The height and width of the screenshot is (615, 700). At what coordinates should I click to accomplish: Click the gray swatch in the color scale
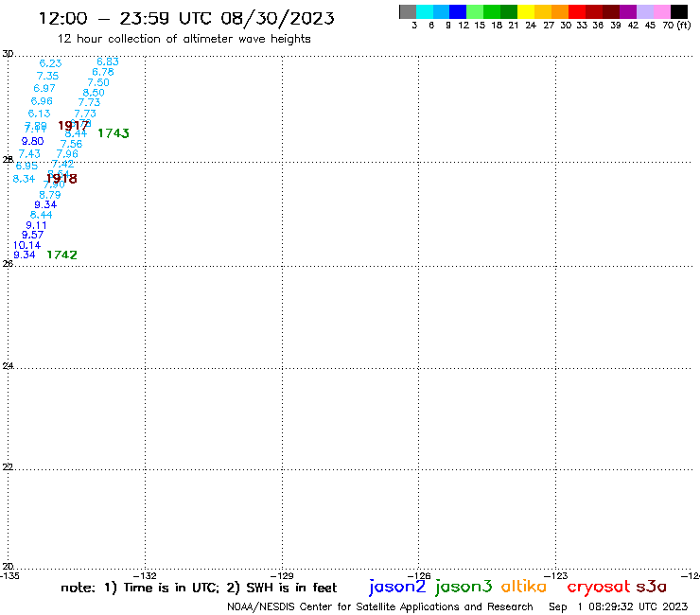(x=408, y=11)
